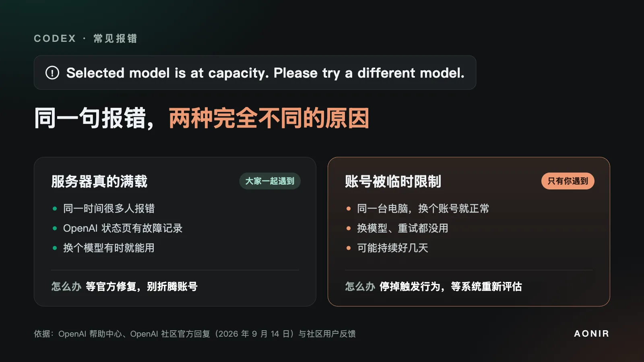644x362 pixels.
Task: Click orange bullet beside '换模型、重试都没用'
Action: pos(349,228)
